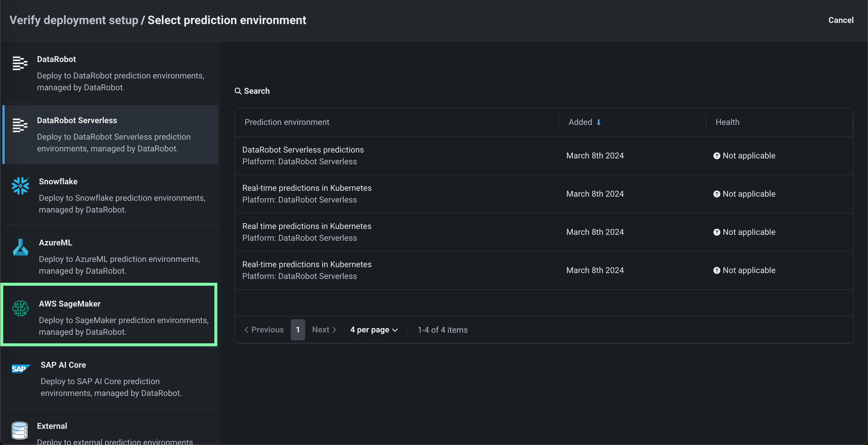Image resolution: width=868 pixels, height=445 pixels.
Task: Click the SAP logo icon
Action: (21, 369)
